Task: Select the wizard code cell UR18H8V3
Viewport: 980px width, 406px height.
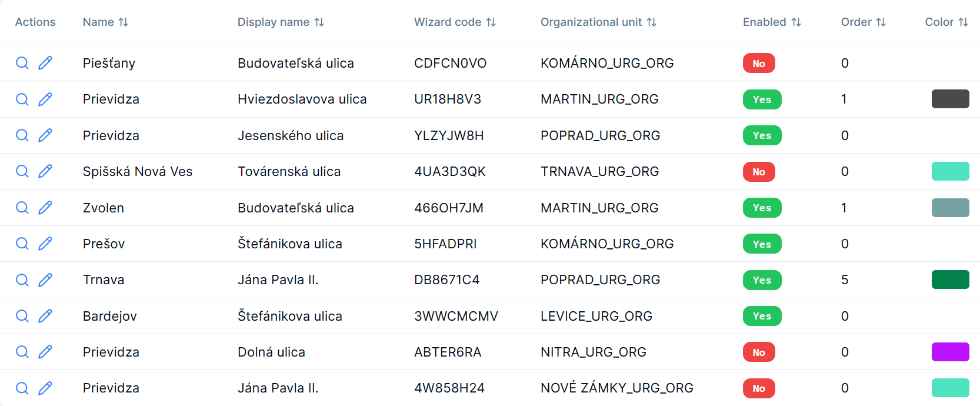Action: pos(448,99)
